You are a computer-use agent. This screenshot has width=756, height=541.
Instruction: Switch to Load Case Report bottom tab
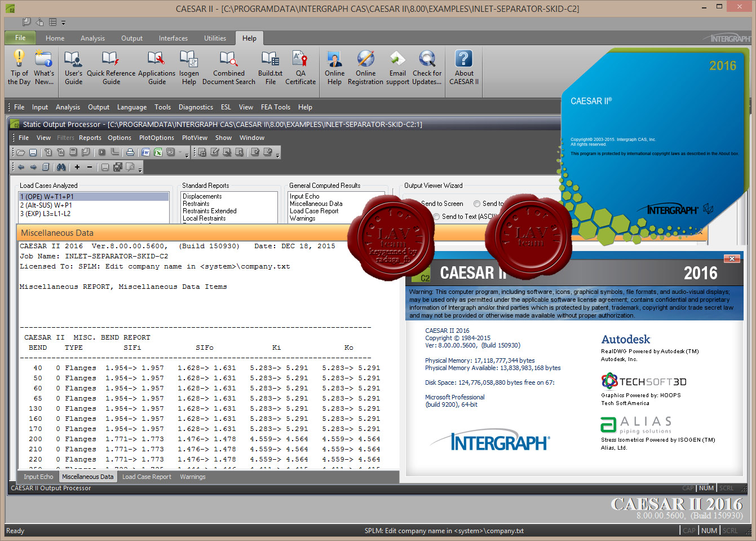[x=147, y=477]
